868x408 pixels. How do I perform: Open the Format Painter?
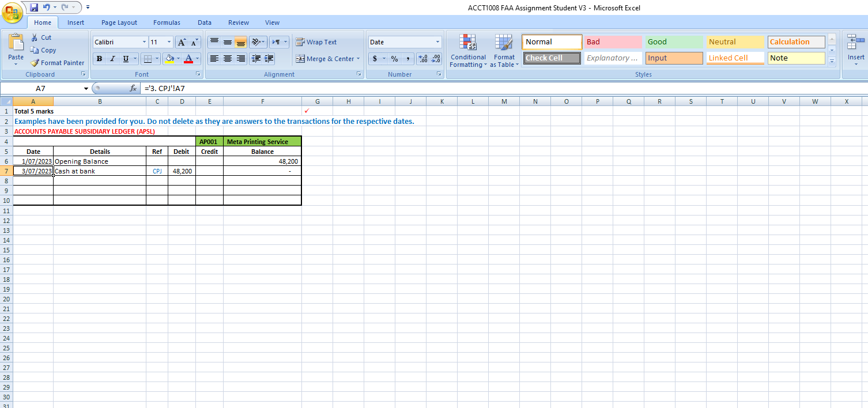[57, 62]
